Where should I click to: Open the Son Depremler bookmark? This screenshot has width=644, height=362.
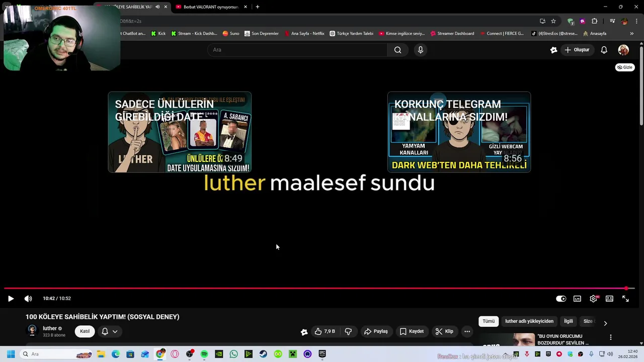tap(261, 34)
